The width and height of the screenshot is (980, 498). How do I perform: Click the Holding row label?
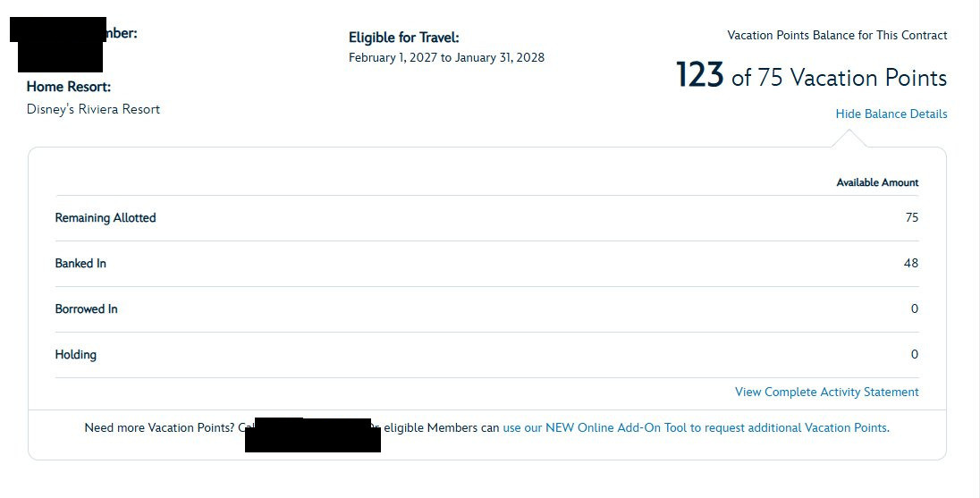(76, 354)
